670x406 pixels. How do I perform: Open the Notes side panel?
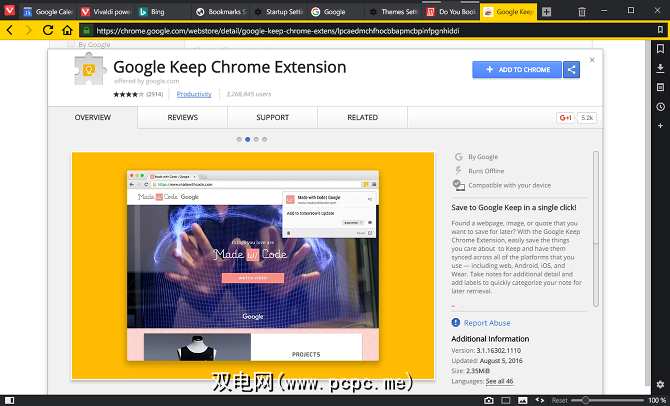660,87
